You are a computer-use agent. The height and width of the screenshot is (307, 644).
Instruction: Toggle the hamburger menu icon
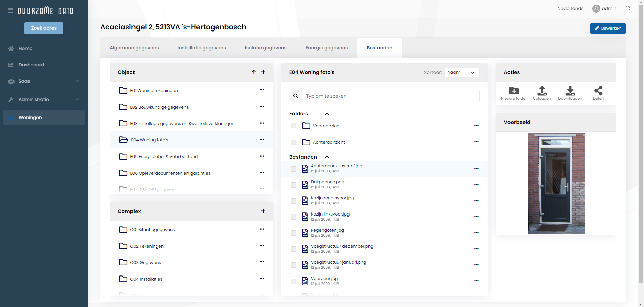click(x=11, y=11)
